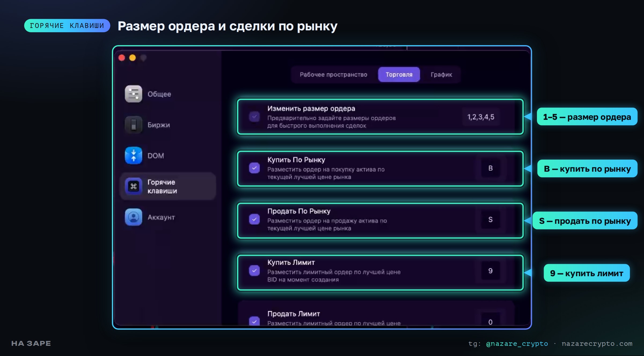The width and height of the screenshot is (644, 356).
Task: Select the Торговля tab
Action: [x=399, y=74]
